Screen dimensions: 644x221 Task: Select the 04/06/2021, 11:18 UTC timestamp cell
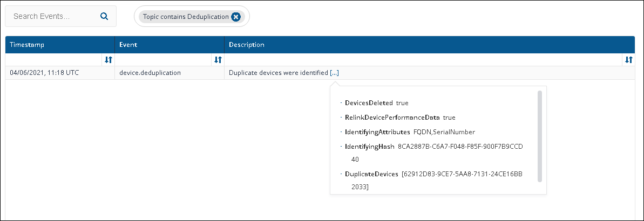44,73
